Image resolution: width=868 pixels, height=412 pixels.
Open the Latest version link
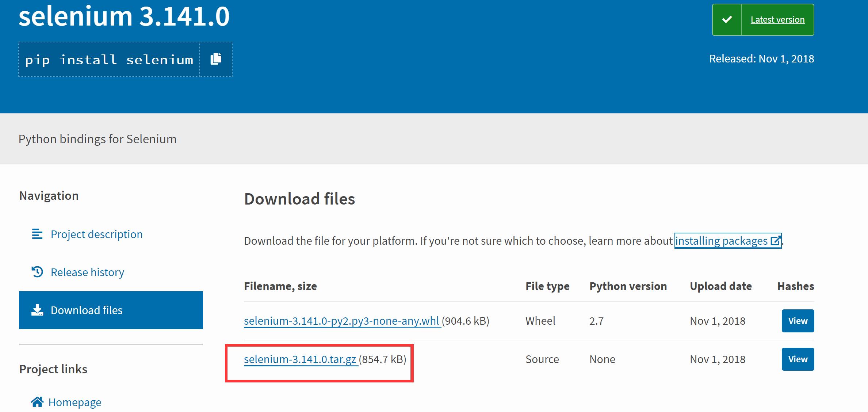click(x=777, y=20)
